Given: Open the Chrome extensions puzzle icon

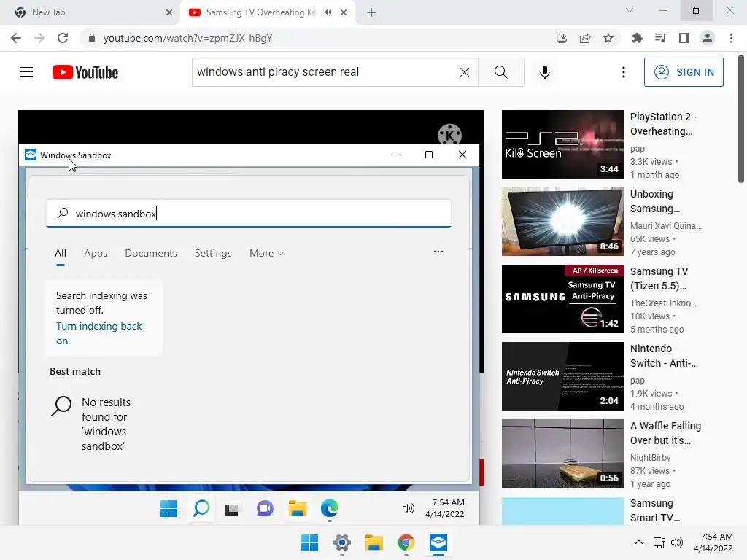Looking at the screenshot, I should (637, 38).
